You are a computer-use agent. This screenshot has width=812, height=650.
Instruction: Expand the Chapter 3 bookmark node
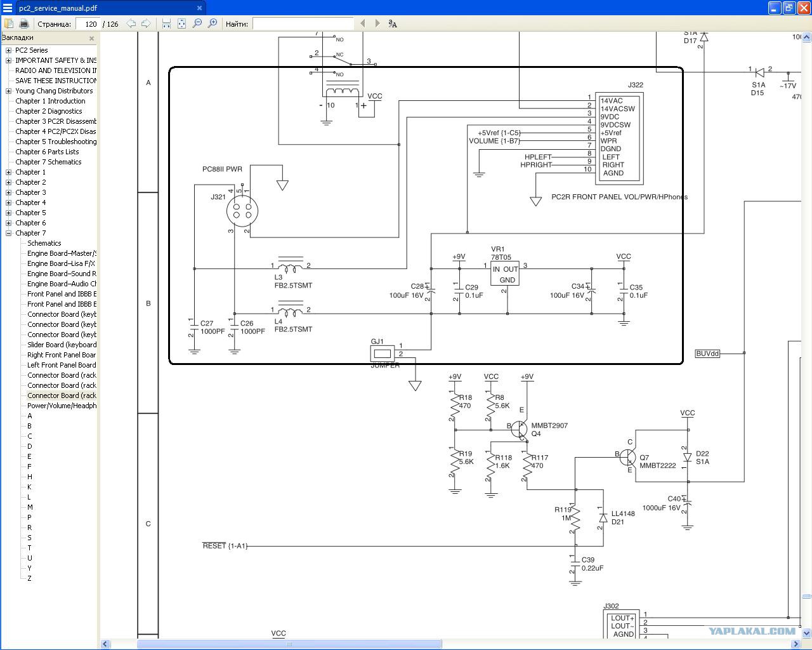[8, 192]
